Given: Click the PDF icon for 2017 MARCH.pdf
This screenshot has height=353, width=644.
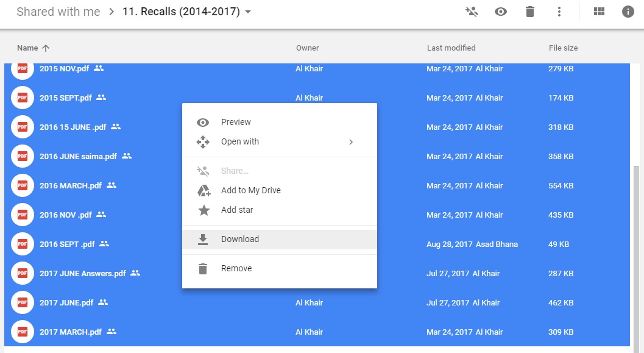Looking at the screenshot, I should click(23, 332).
